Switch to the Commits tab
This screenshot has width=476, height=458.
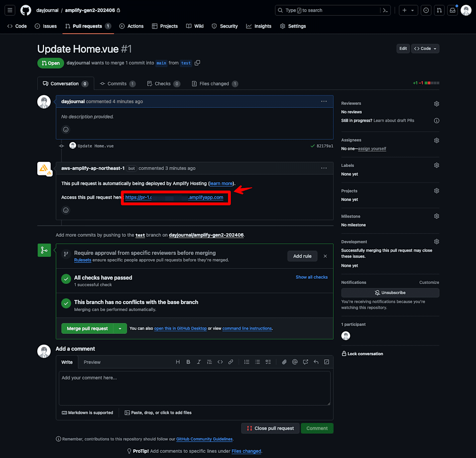click(117, 84)
